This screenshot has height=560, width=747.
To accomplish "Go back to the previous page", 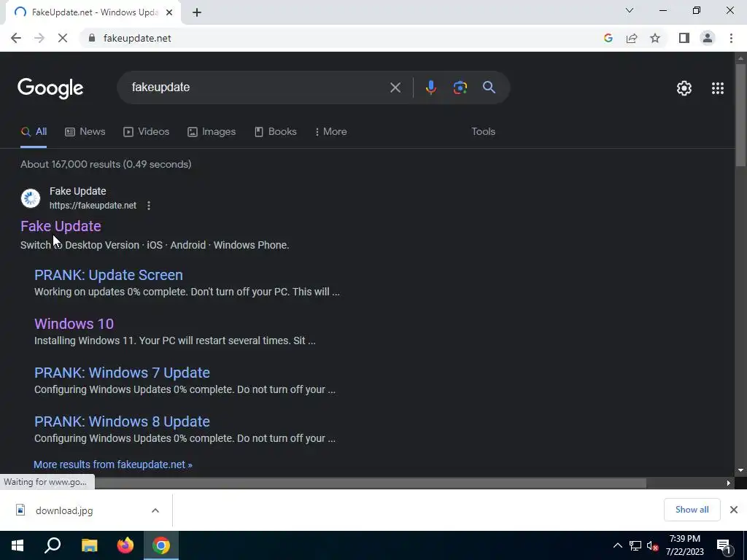I will tap(16, 38).
